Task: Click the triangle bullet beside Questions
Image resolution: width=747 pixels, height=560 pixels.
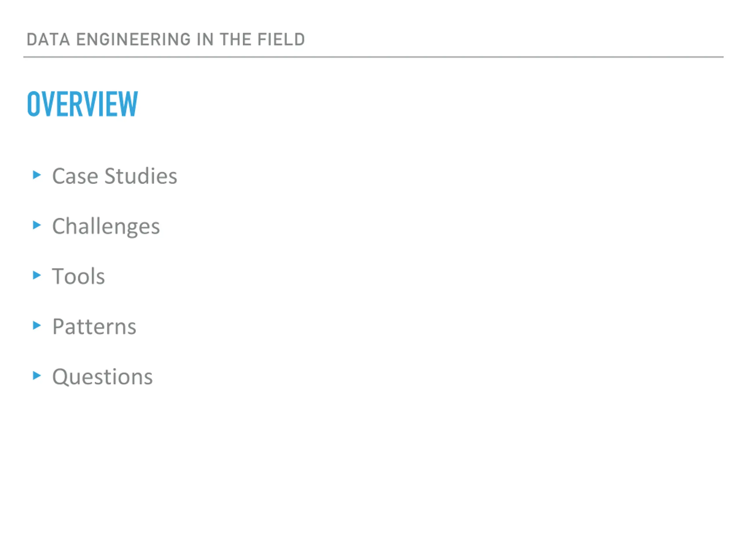Action: click(x=37, y=375)
